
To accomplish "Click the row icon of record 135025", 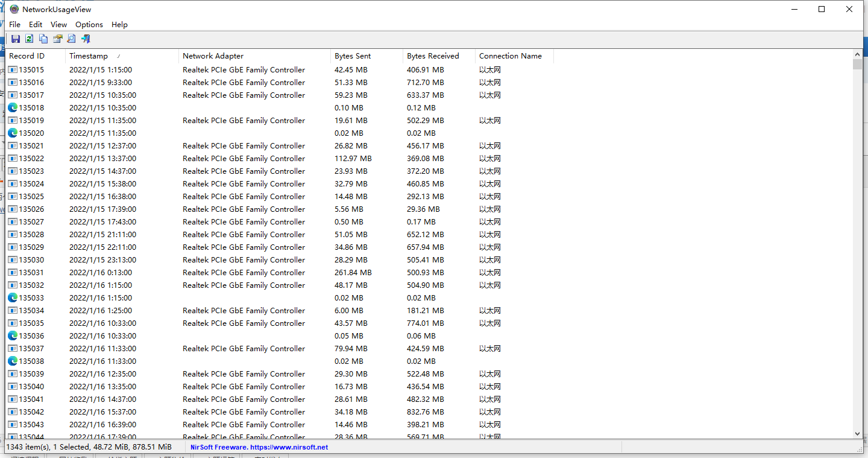I will click(x=13, y=196).
